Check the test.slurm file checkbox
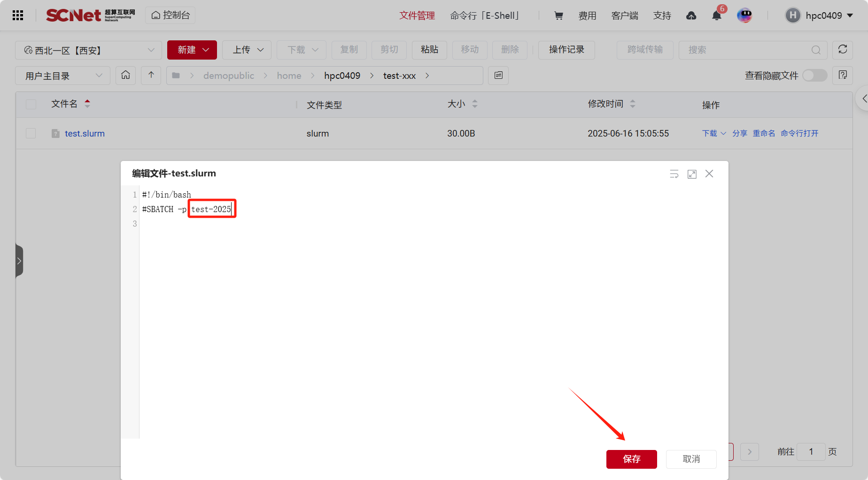Viewport: 868px width, 480px height. pos(31,133)
